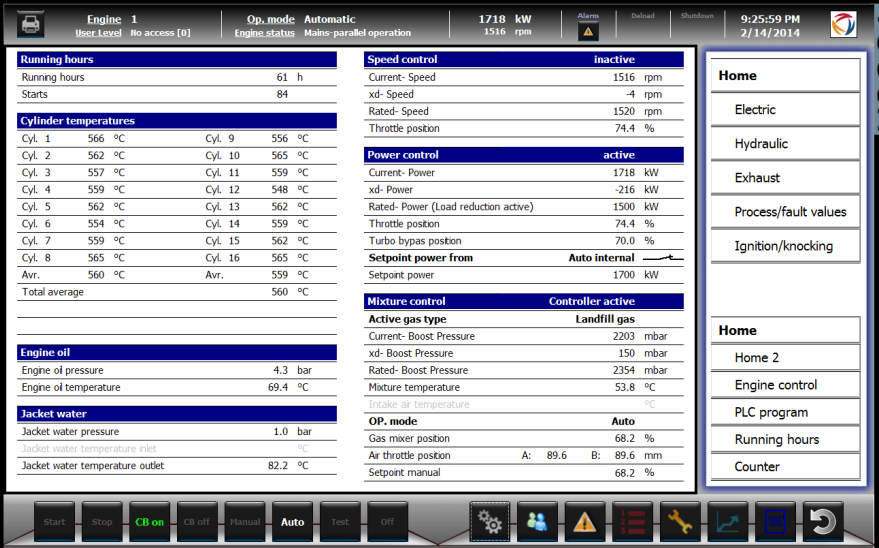Click the Starts count 84
Screen dimensions: 879x548
[x=282, y=95]
